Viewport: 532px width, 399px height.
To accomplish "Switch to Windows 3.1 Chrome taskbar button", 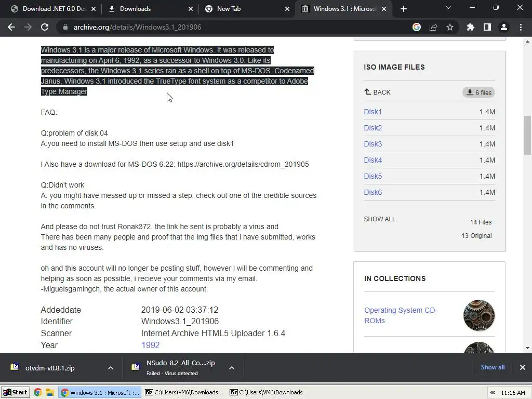I will pyautogui.click(x=100, y=393).
